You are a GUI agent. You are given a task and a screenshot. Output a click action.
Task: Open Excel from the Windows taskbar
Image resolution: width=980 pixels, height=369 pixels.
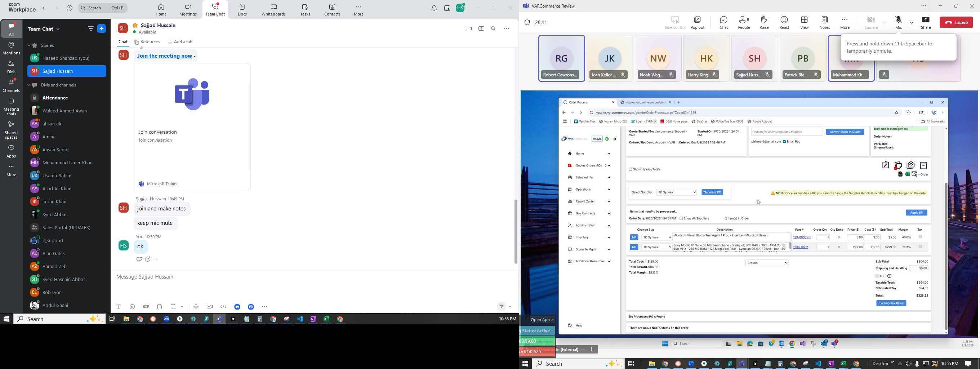[326, 320]
